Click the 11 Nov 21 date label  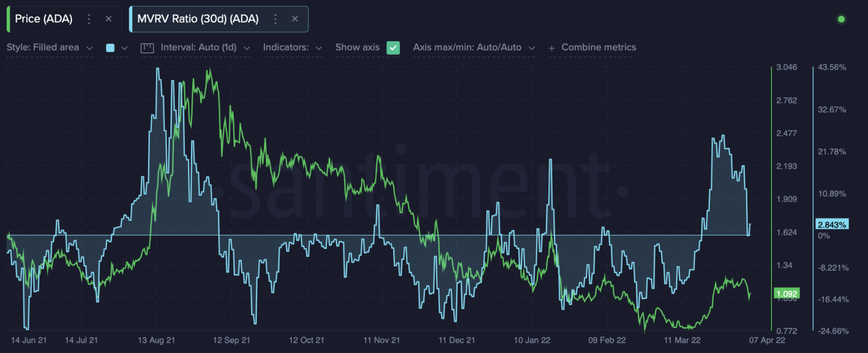tap(381, 340)
